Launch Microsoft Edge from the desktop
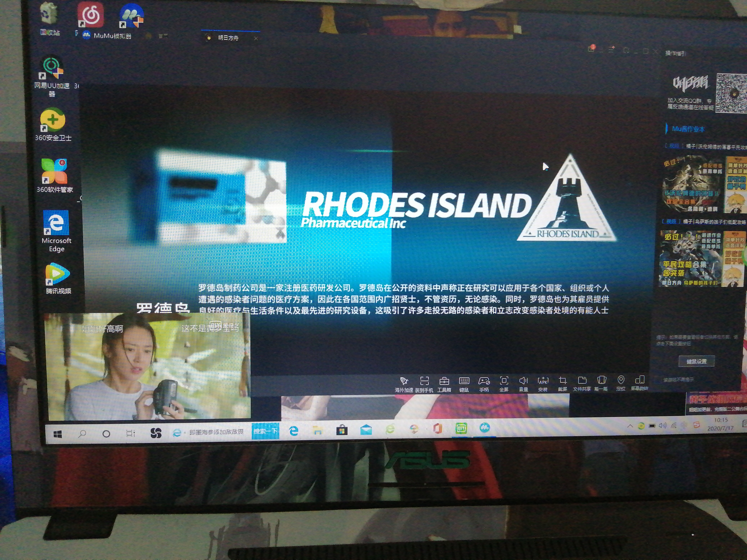Image resolution: width=747 pixels, height=560 pixels. pyautogui.click(x=56, y=231)
